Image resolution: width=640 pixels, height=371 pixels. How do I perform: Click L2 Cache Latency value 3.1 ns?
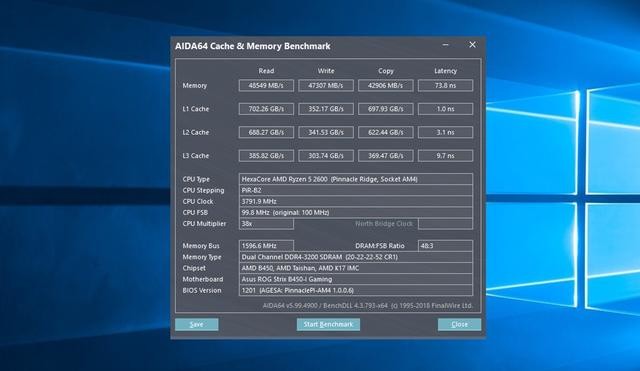[445, 132]
